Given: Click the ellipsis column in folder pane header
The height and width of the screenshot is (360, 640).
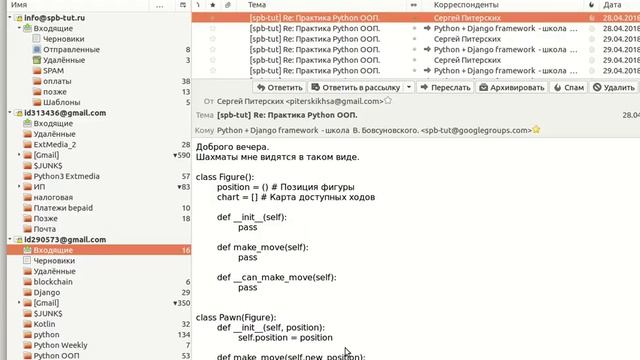Looking at the screenshot, I should click(x=160, y=5).
